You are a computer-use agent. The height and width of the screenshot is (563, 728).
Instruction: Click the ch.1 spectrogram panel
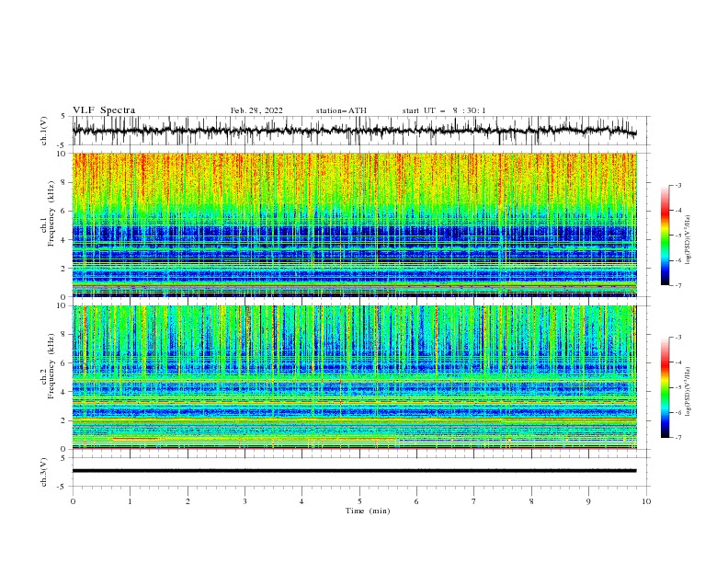354,224
